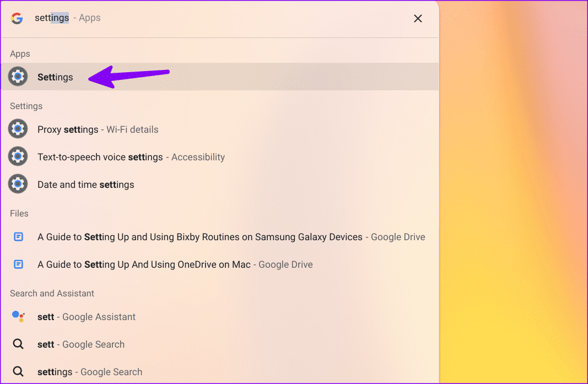
Task: Run 'sett' Google Search suggestion
Action: coord(219,344)
